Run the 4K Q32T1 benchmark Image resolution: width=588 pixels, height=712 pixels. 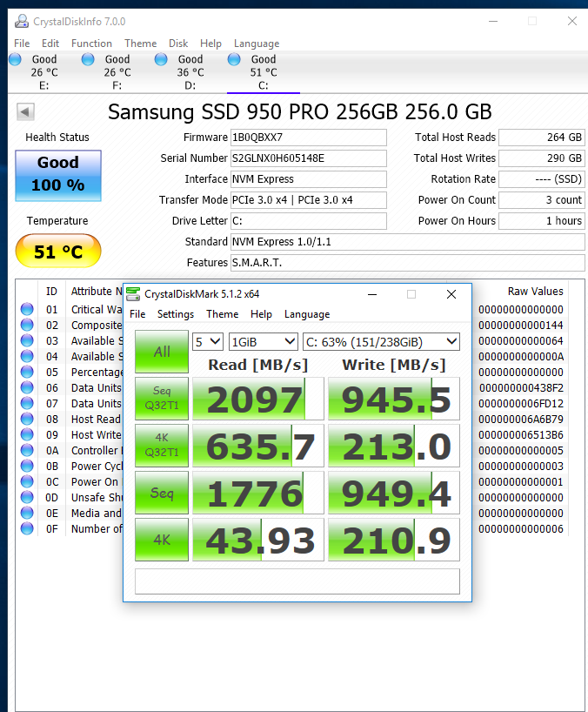162,446
